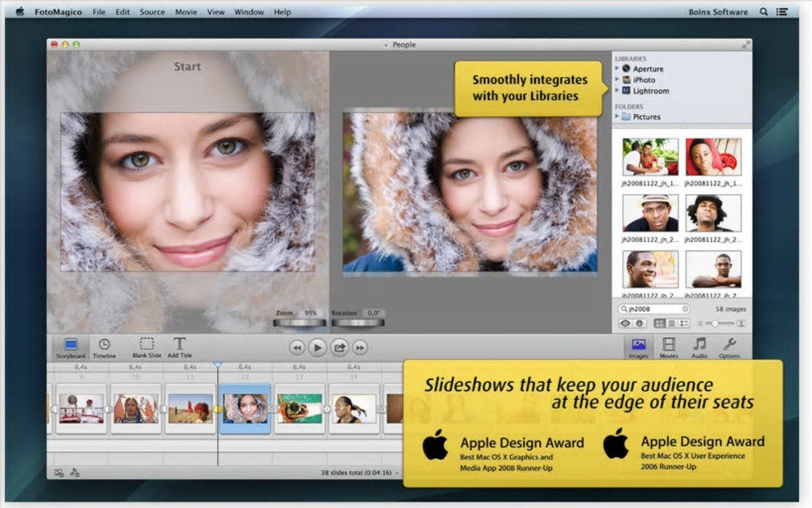Open the Apple menu
The image size is (812, 508).
point(20,11)
